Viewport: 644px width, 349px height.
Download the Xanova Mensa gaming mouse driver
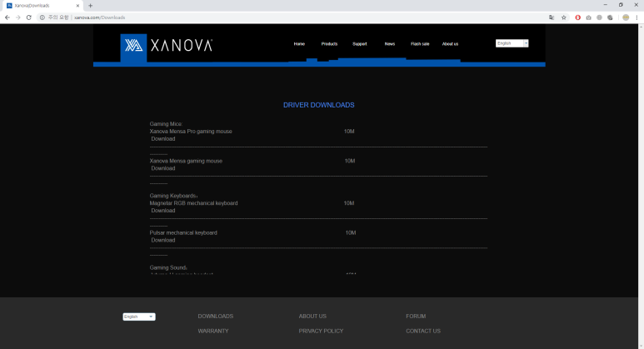(163, 168)
